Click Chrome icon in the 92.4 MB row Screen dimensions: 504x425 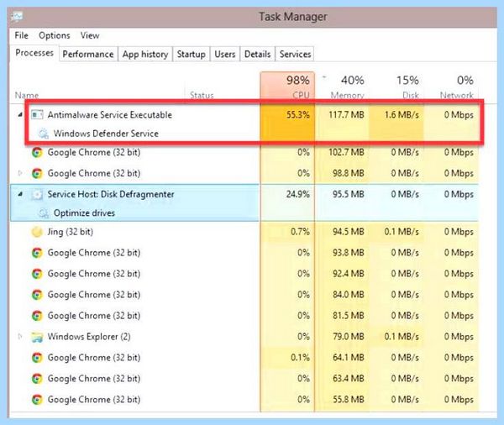pyautogui.click(x=37, y=274)
